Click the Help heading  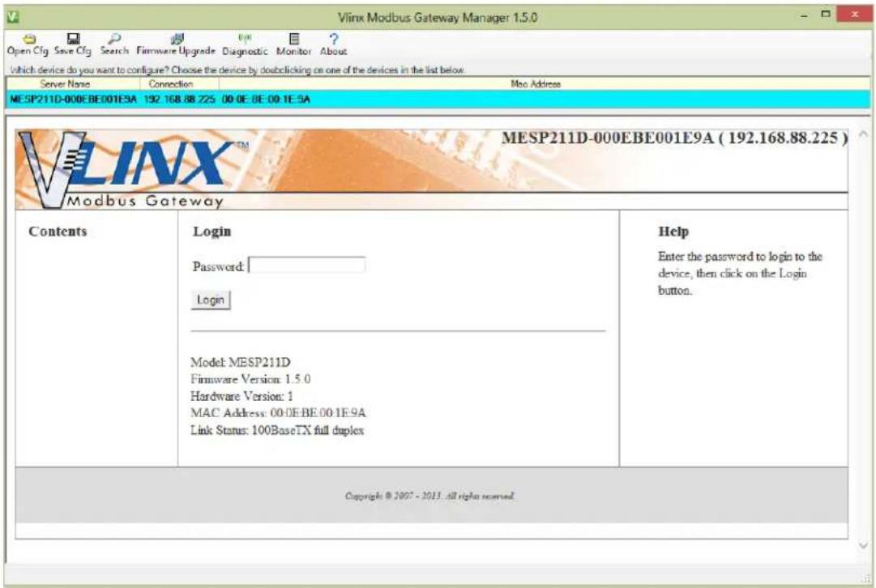[x=673, y=231]
